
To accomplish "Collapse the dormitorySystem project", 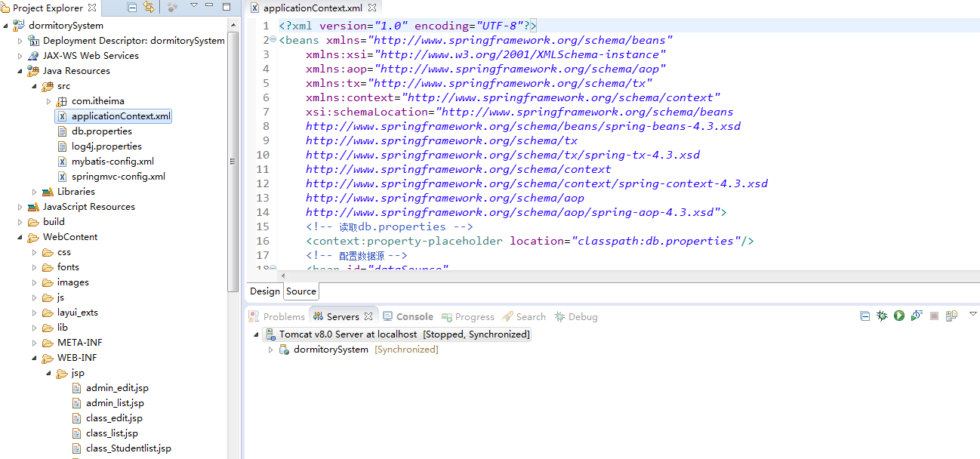I will (5, 25).
